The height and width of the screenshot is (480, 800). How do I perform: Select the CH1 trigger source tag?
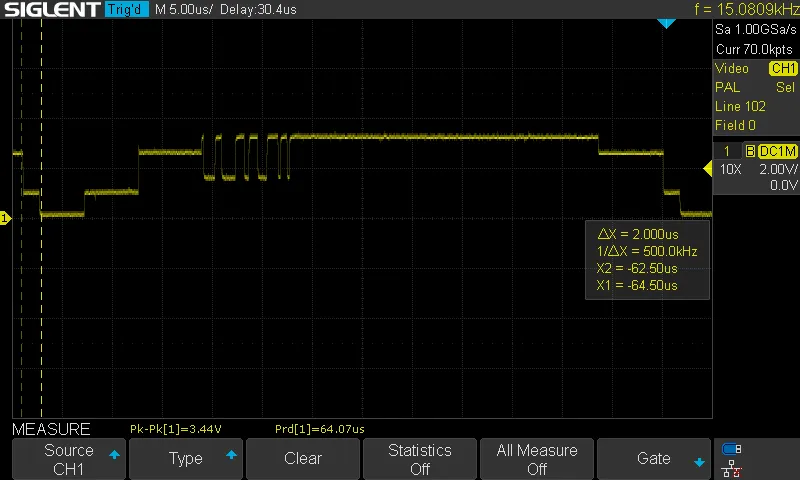(x=782, y=68)
